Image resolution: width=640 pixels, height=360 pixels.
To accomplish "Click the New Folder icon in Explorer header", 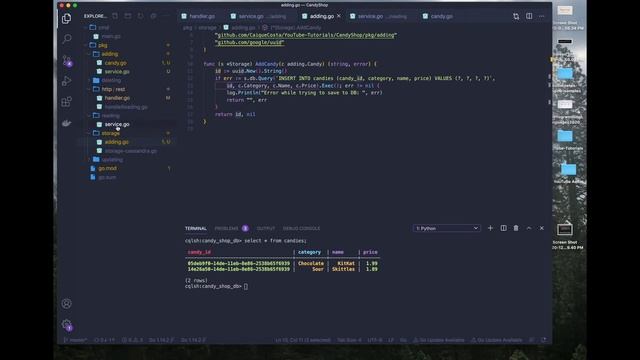I will point(128,16).
